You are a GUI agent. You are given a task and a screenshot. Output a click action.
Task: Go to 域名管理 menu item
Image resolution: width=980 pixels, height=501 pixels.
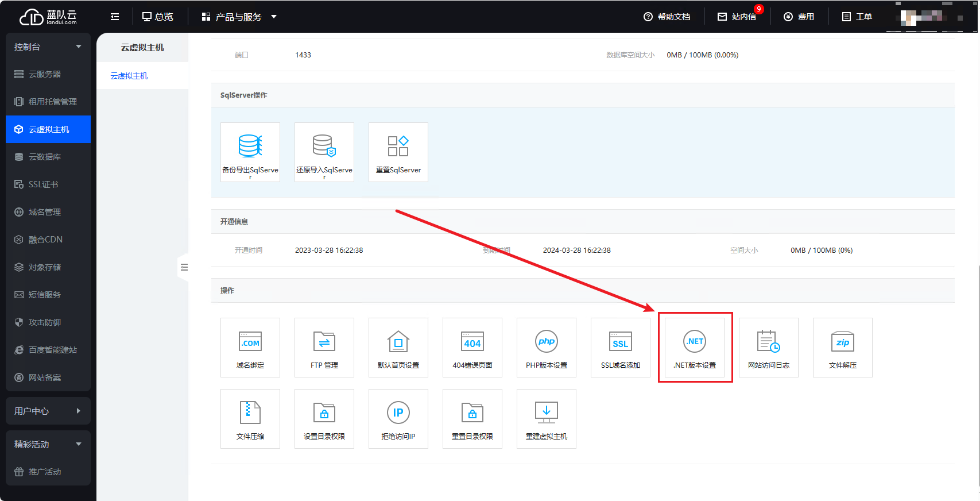tap(45, 212)
